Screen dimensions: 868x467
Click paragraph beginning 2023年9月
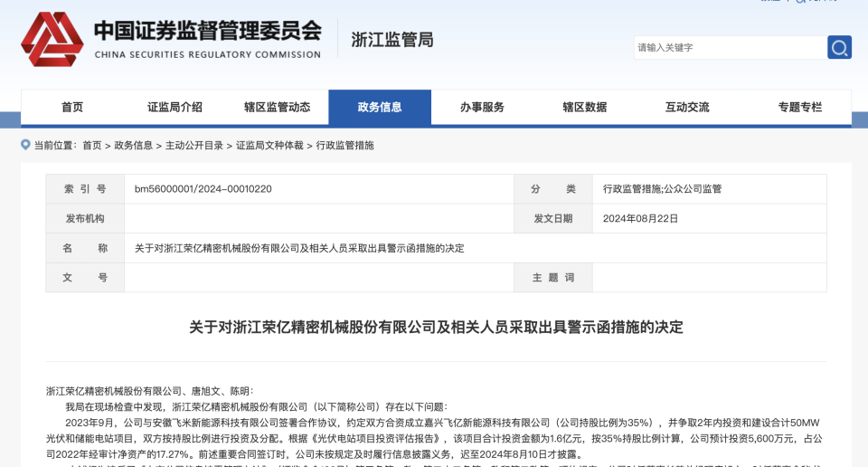tap(434, 438)
